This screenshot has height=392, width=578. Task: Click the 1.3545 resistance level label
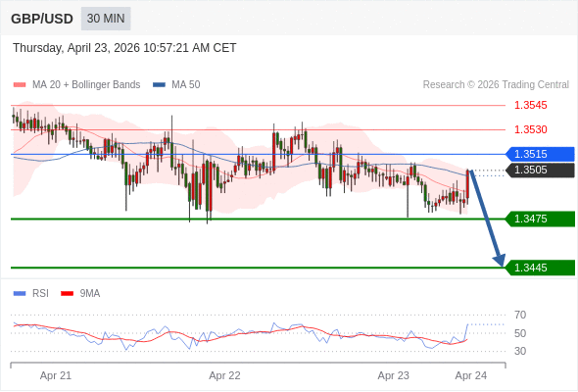click(x=530, y=105)
